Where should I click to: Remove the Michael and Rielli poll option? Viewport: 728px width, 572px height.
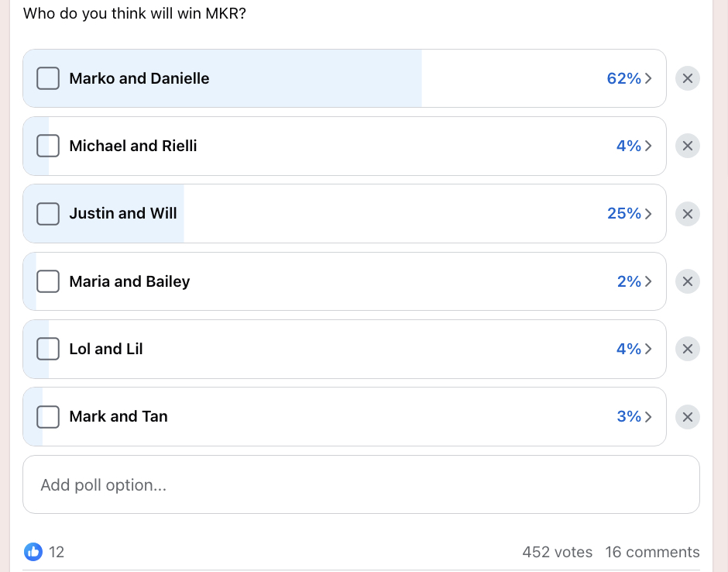(x=688, y=146)
